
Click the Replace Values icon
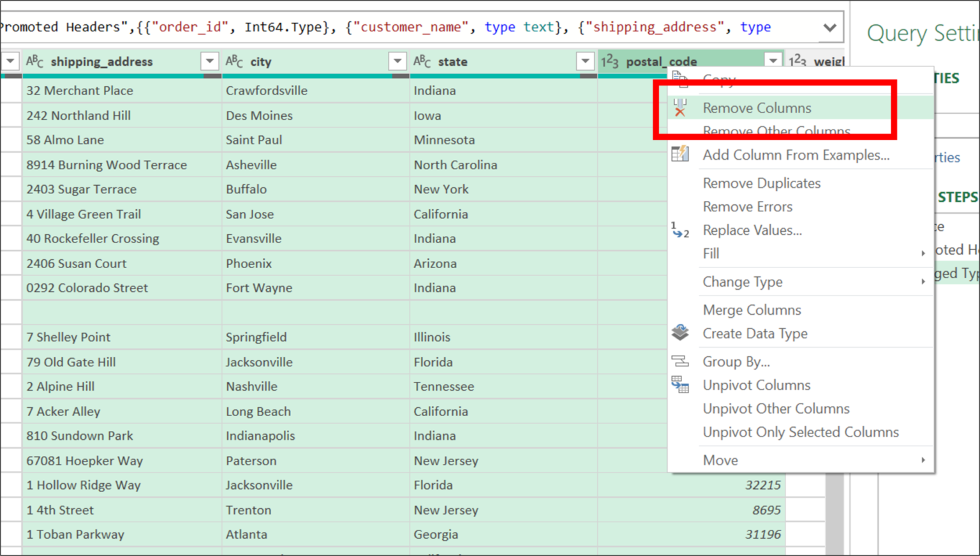[680, 230]
